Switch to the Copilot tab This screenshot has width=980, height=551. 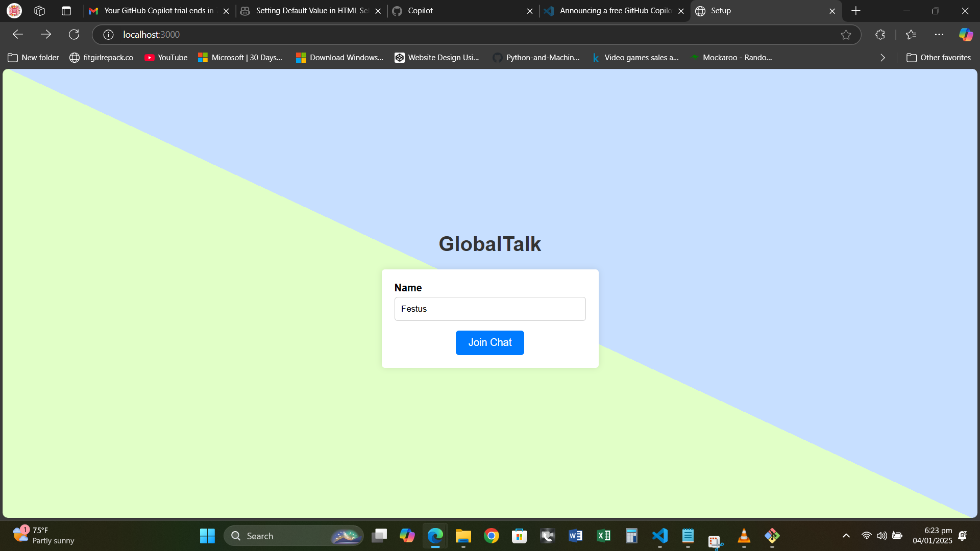pos(459,11)
